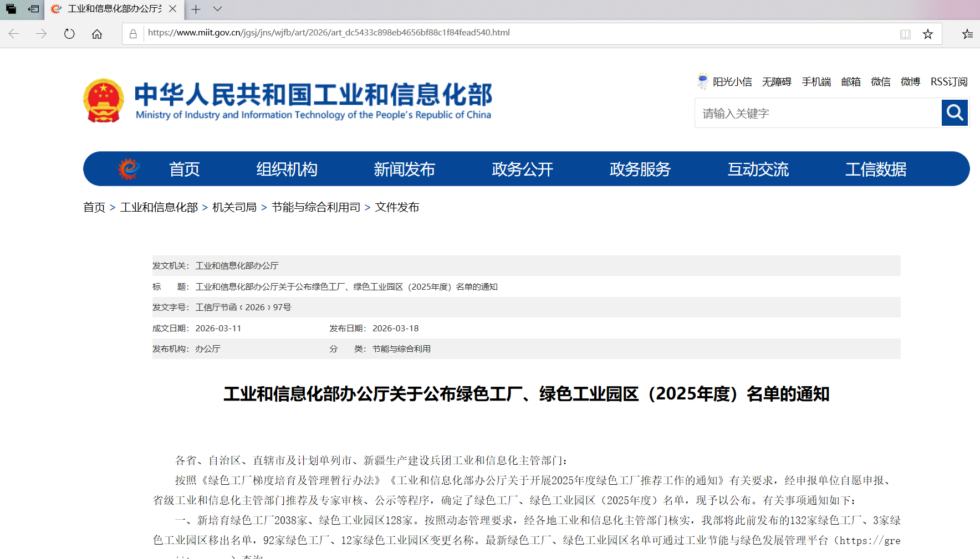Open the favorites list hub icon
The width and height of the screenshot is (980, 559).
click(967, 34)
